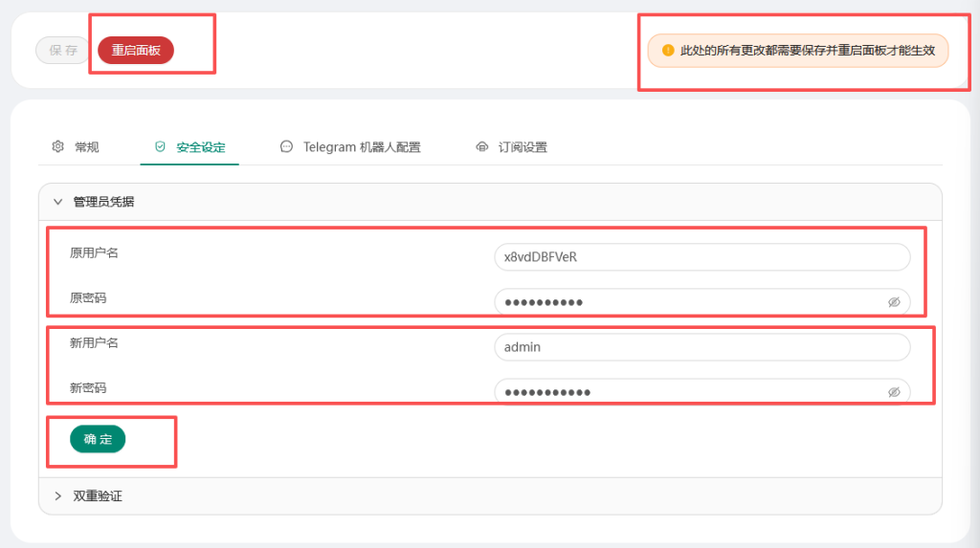Click inside the 原密码 password field
Image resolution: width=980 pixels, height=548 pixels.
[689, 302]
